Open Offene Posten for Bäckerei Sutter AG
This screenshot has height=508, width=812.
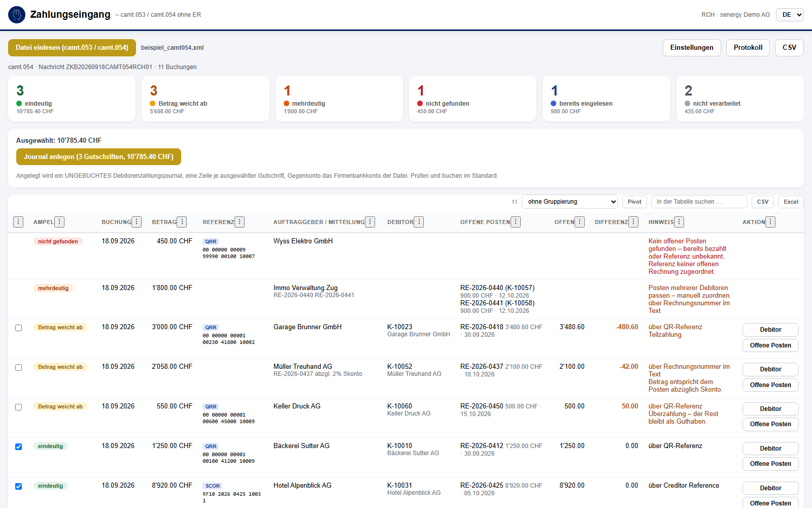click(x=770, y=464)
